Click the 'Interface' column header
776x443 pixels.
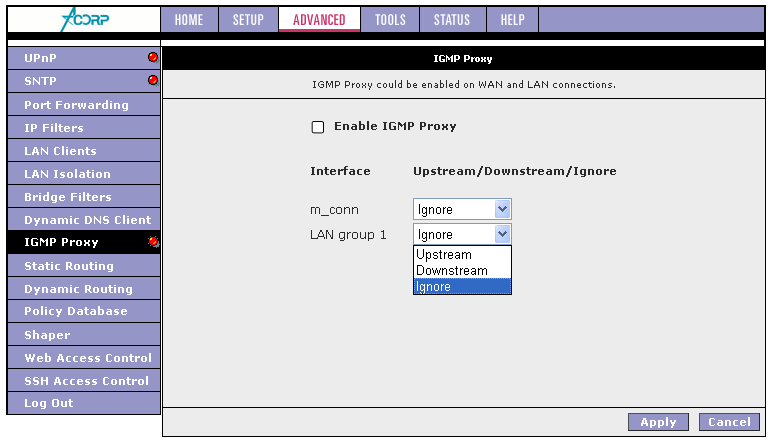[340, 171]
